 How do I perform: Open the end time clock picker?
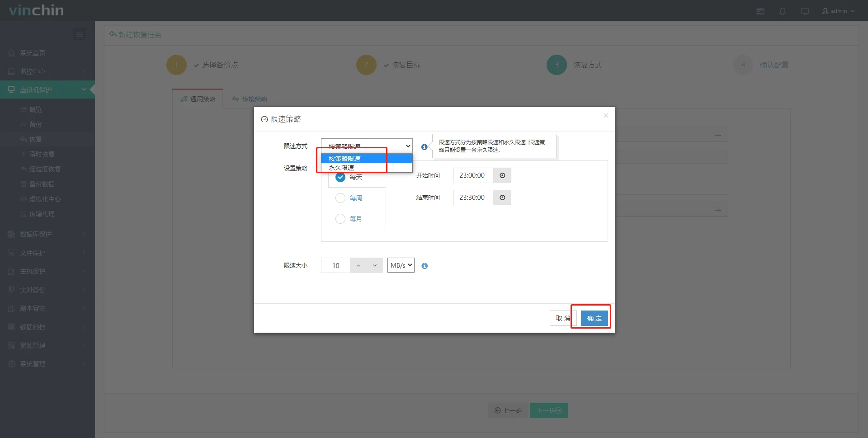[x=502, y=198]
